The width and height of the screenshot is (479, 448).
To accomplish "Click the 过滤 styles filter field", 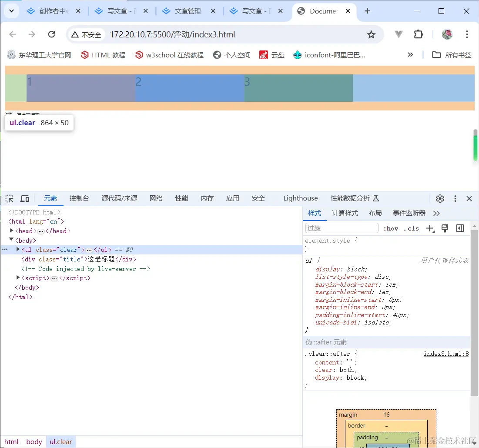I will point(342,228).
